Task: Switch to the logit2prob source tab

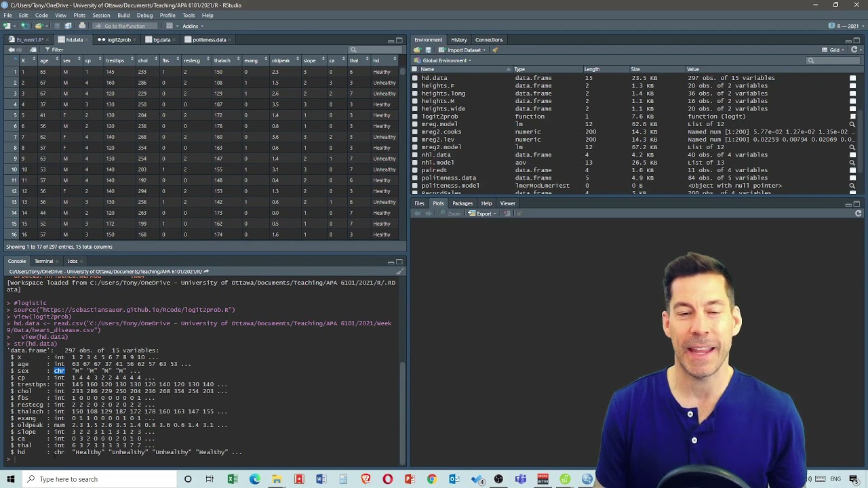Action: (115, 40)
